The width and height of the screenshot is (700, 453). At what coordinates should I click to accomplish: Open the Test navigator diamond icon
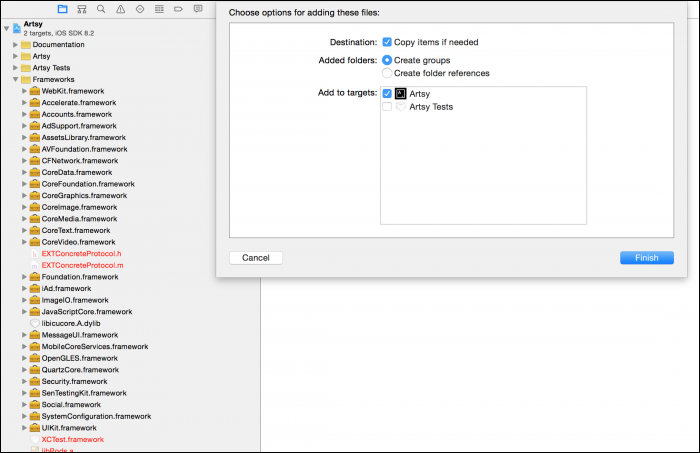tap(139, 9)
